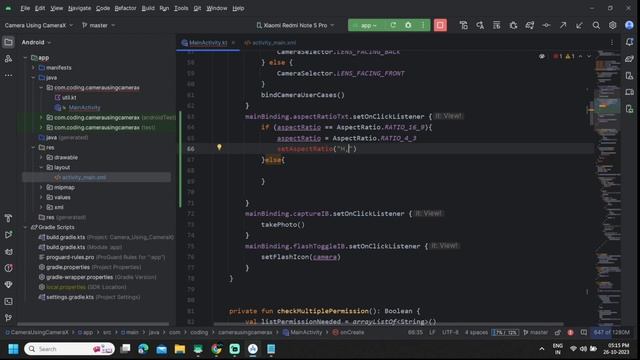640x360 pixels.
Task: Open Device Manager icon in right sidebar
Action: coord(629,76)
